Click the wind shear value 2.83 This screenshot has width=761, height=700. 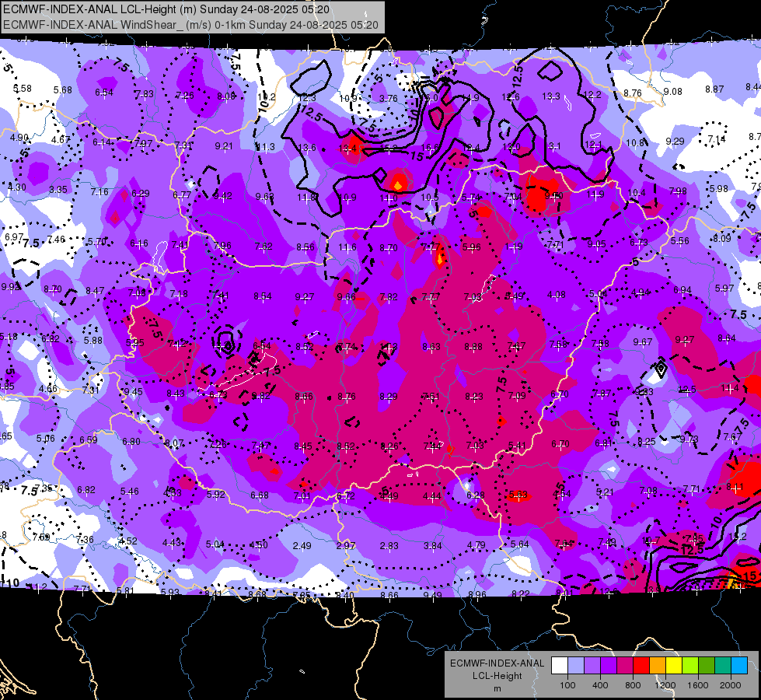pos(389,546)
